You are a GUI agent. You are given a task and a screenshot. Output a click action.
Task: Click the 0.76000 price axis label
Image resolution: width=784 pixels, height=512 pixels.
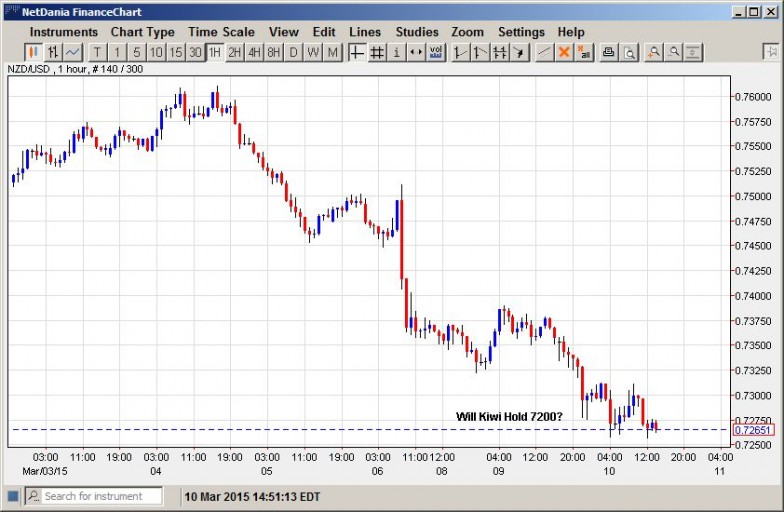(752, 96)
